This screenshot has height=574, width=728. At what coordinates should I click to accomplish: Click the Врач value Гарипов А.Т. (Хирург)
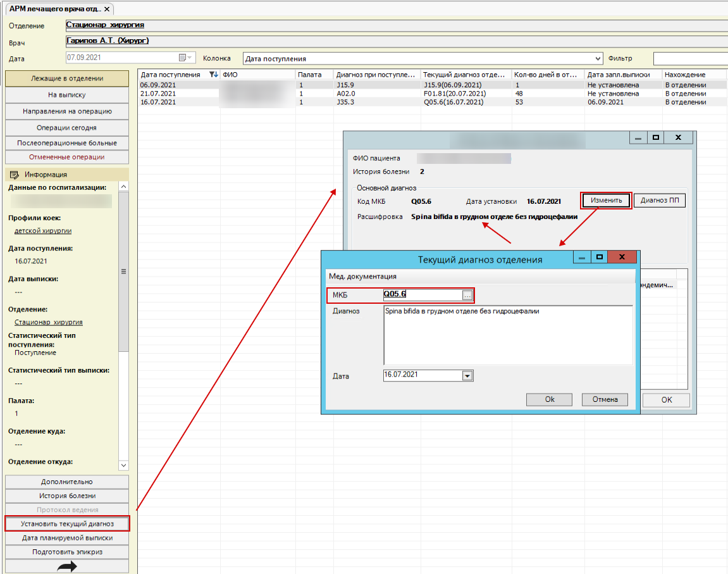(108, 41)
